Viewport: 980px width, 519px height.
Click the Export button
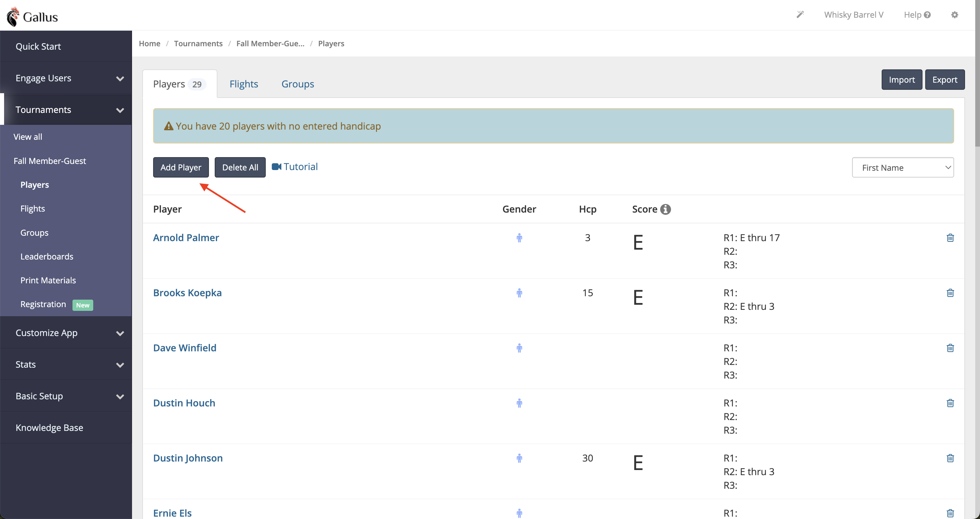coord(945,80)
